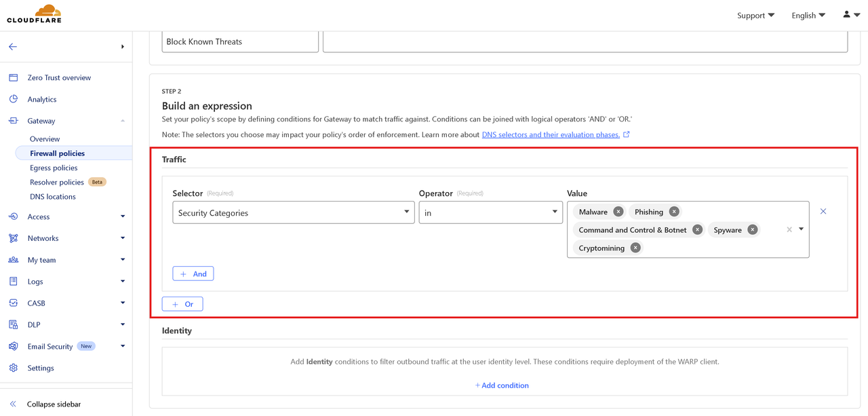This screenshot has width=868, height=416.
Task: Click the Analytics pie chart icon
Action: [x=13, y=99]
